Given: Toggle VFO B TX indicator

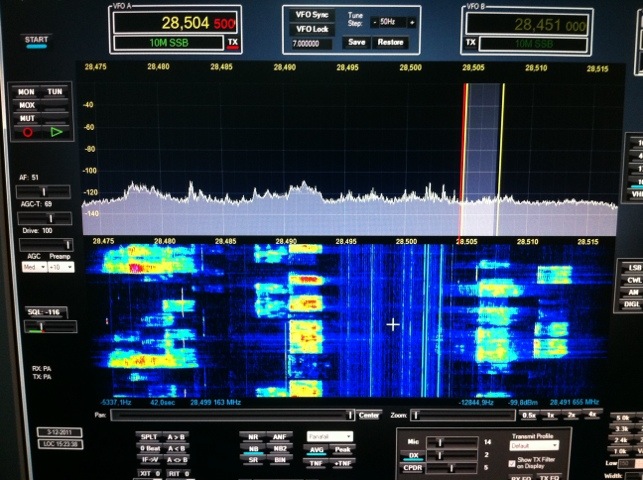Looking at the screenshot, I should click(x=472, y=43).
